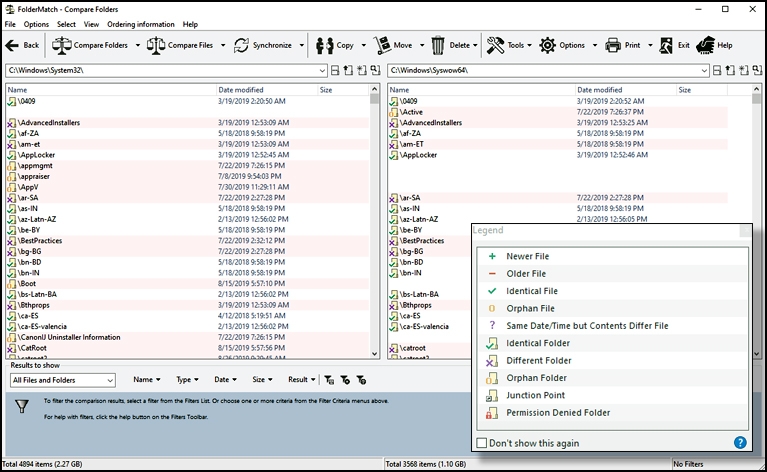Click the Back arrow toolbar button
Image resolution: width=767 pixels, height=472 pixels.
click(x=22, y=45)
